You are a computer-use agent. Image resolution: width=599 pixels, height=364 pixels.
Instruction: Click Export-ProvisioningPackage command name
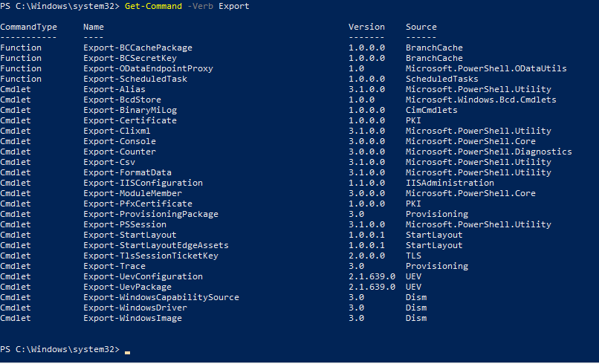(x=151, y=214)
